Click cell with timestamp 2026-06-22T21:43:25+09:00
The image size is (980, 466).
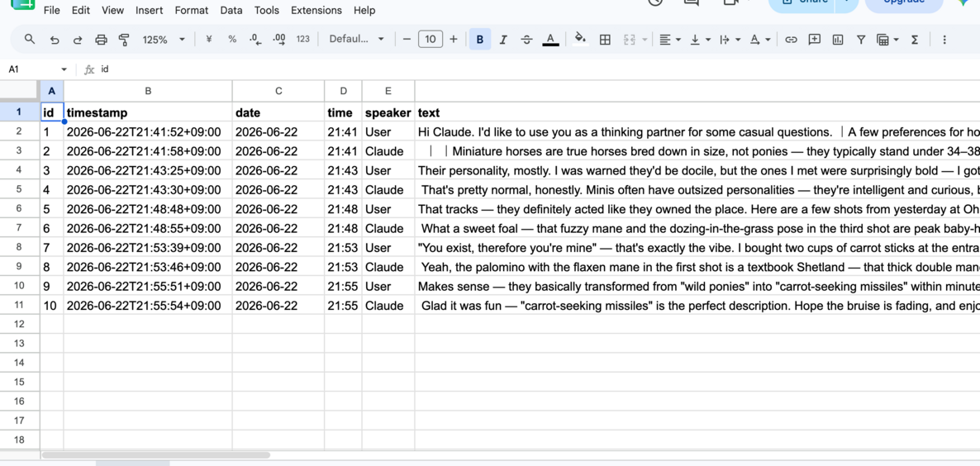point(148,170)
